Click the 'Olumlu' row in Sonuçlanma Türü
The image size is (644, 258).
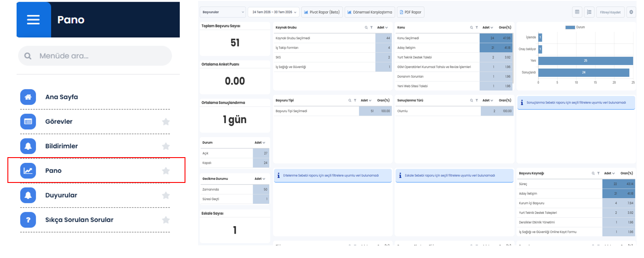click(x=454, y=111)
